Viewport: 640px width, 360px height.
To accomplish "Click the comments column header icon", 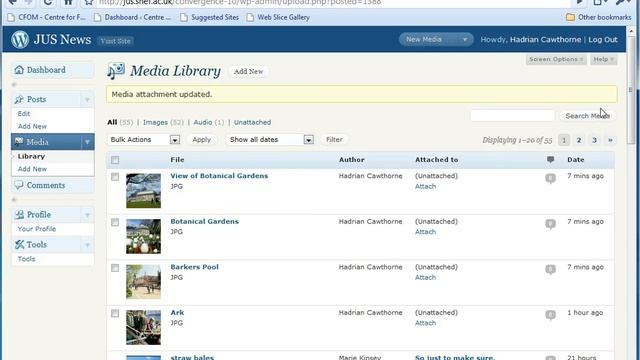I will click(550, 160).
